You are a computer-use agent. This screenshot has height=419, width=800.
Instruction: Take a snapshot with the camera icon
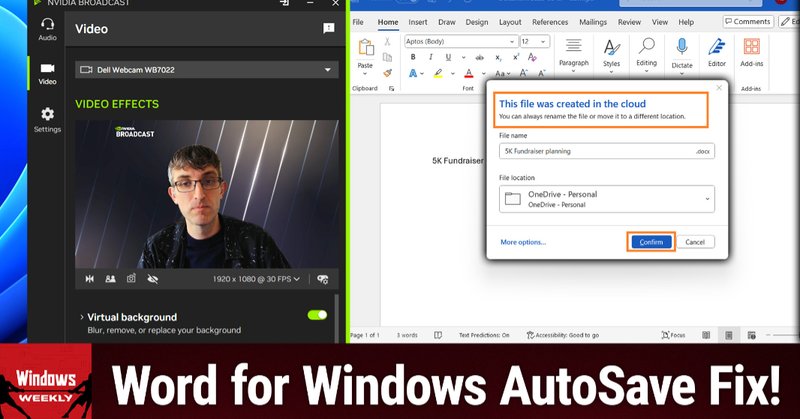(x=131, y=279)
